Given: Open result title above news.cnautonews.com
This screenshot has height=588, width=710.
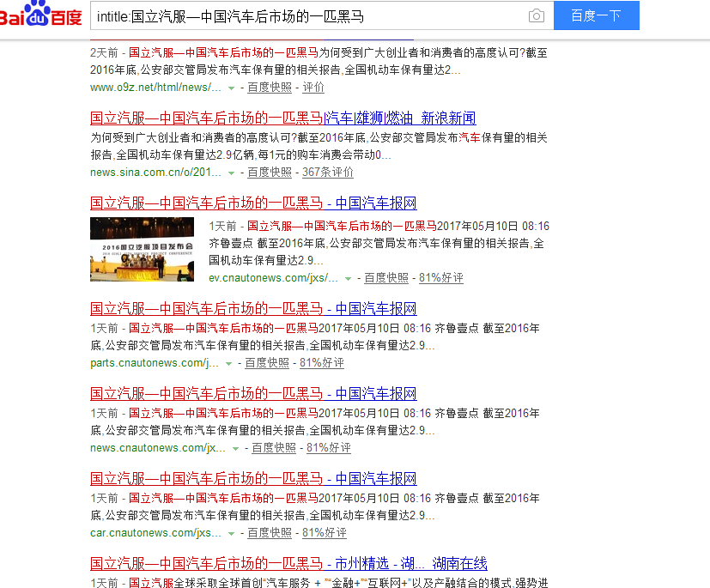Looking at the screenshot, I should click(253, 394).
